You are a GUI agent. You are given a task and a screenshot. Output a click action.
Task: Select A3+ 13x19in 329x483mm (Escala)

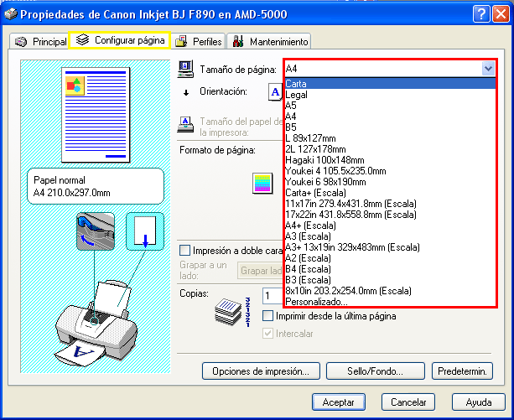tap(390, 247)
